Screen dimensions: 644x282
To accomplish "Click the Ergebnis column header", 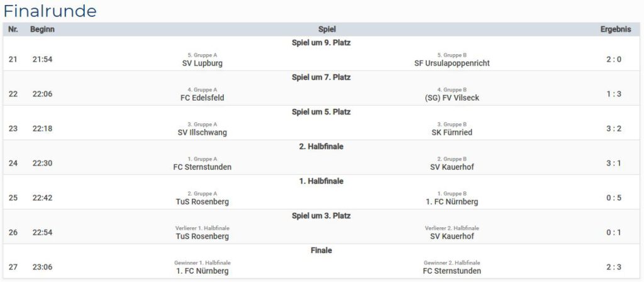I will [614, 29].
